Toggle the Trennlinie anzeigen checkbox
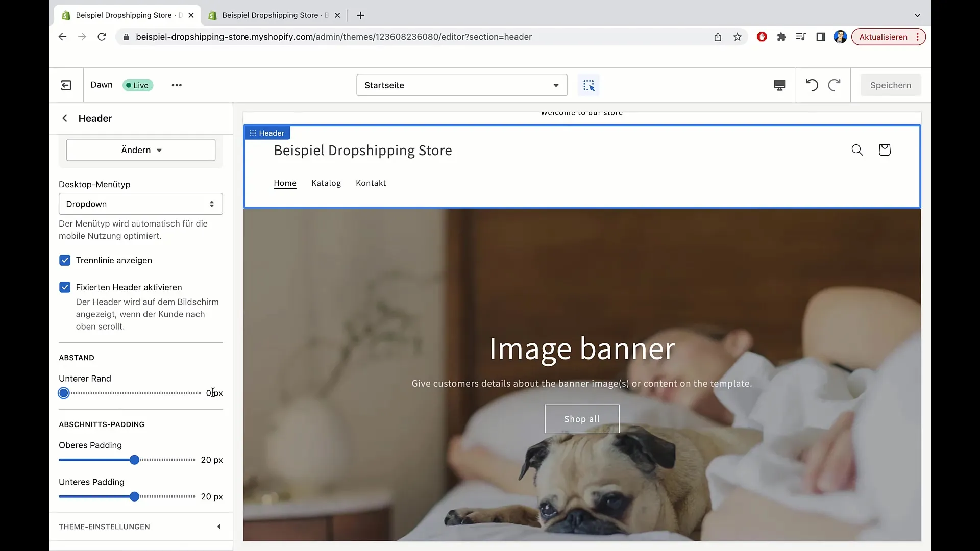The height and width of the screenshot is (551, 980). tap(65, 260)
